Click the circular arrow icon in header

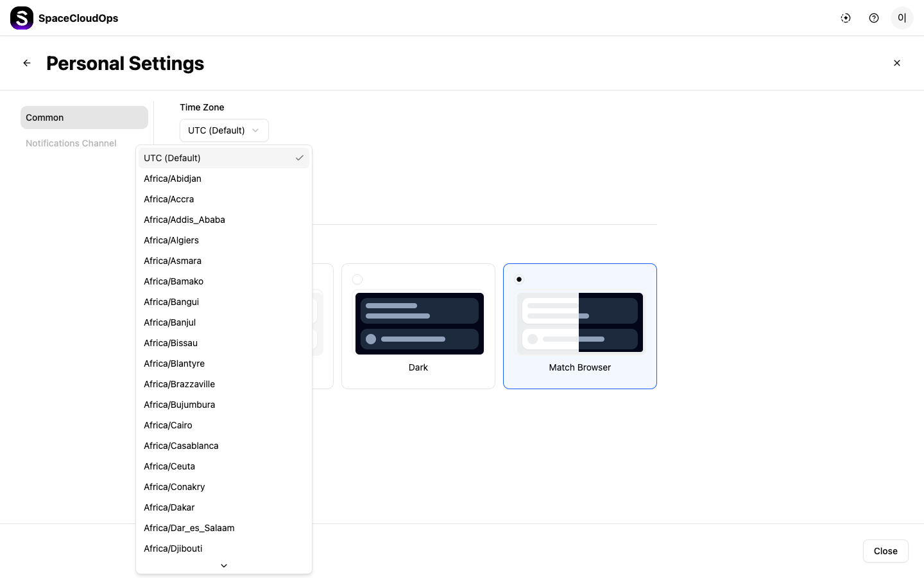point(846,18)
